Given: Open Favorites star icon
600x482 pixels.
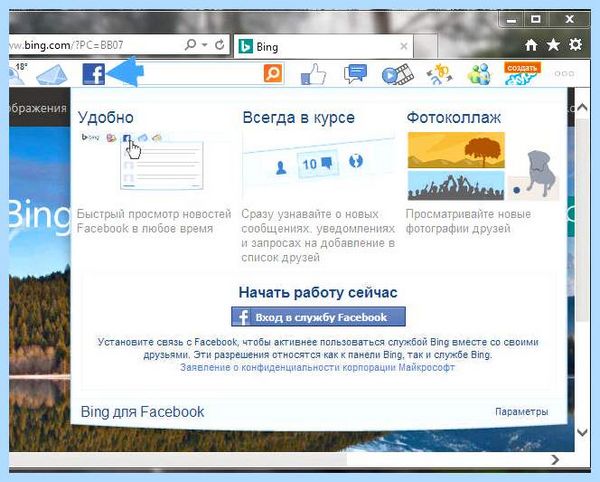Looking at the screenshot, I should tap(553, 45).
